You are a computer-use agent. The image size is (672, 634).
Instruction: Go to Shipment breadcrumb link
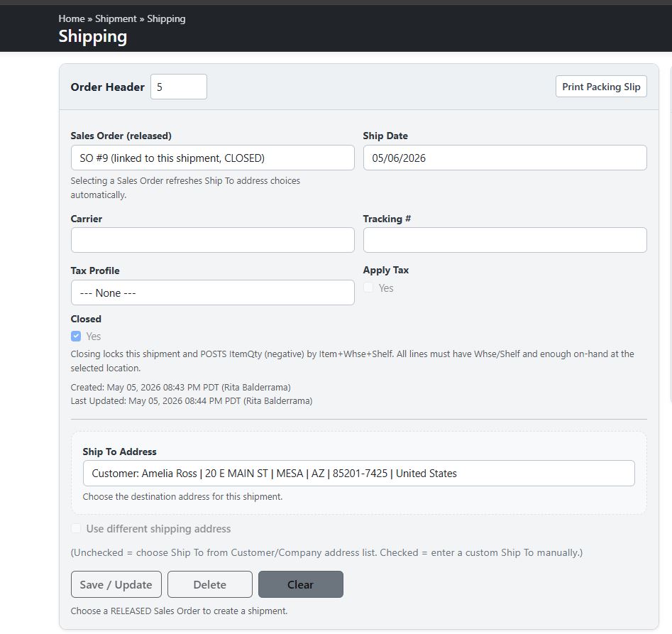116,18
